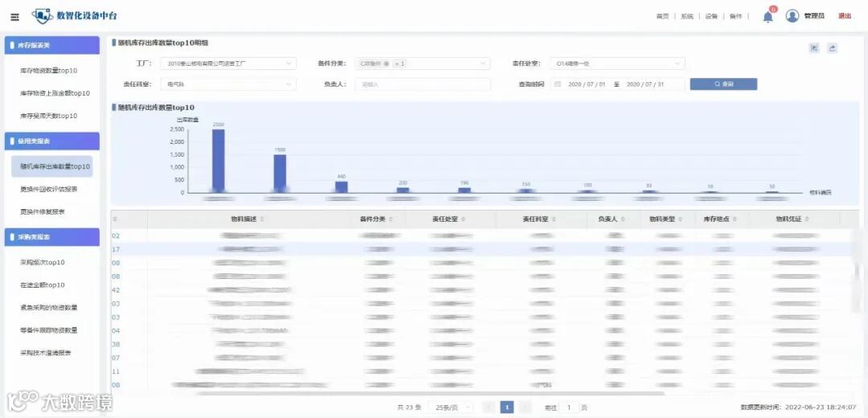Toggle the hamburger menu icon
The width and height of the screenshot is (868, 418).
[x=15, y=17]
